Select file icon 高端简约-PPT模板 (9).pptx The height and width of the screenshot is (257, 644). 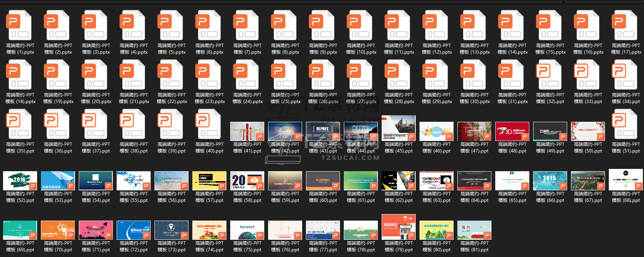pyautogui.click(x=321, y=25)
